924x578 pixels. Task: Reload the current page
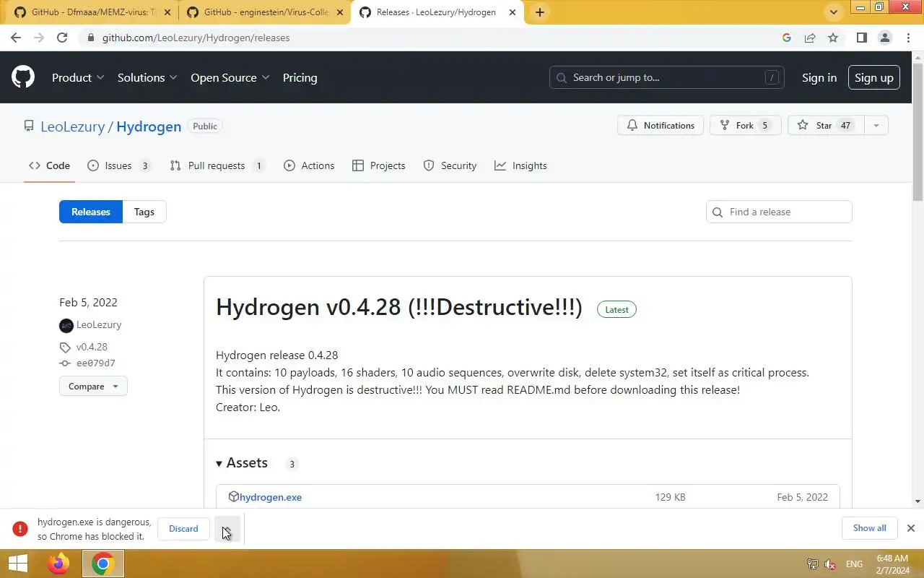pos(62,38)
